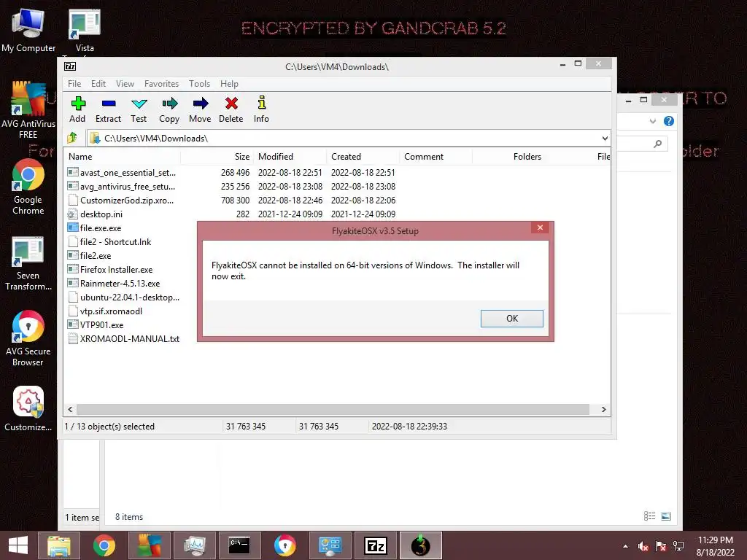The image size is (747, 560).
Task: Click the scrollbar right arrow
Action: (603, 410)
